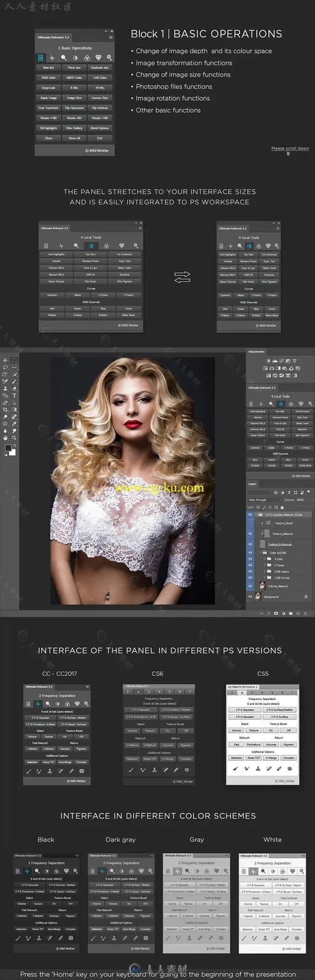315x980 pixels.
Task: Switch to tab 1 in CS6 panel
Action: pyautogui.click(x=128, y=691)
